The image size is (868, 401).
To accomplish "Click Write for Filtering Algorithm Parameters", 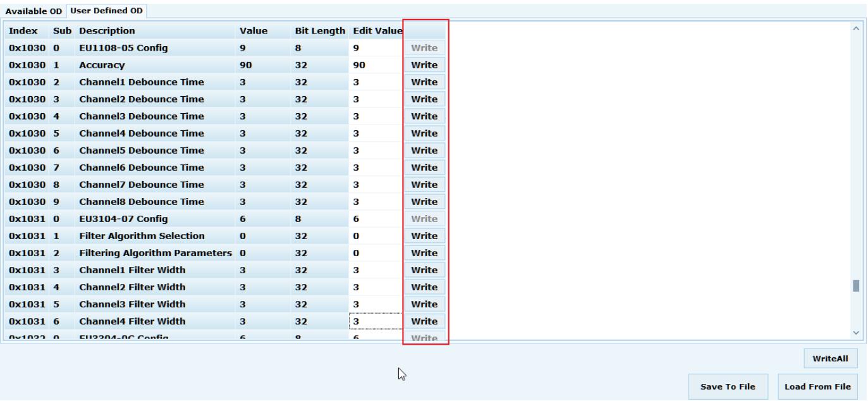I will pyautogui.click(x=424, y=253).
